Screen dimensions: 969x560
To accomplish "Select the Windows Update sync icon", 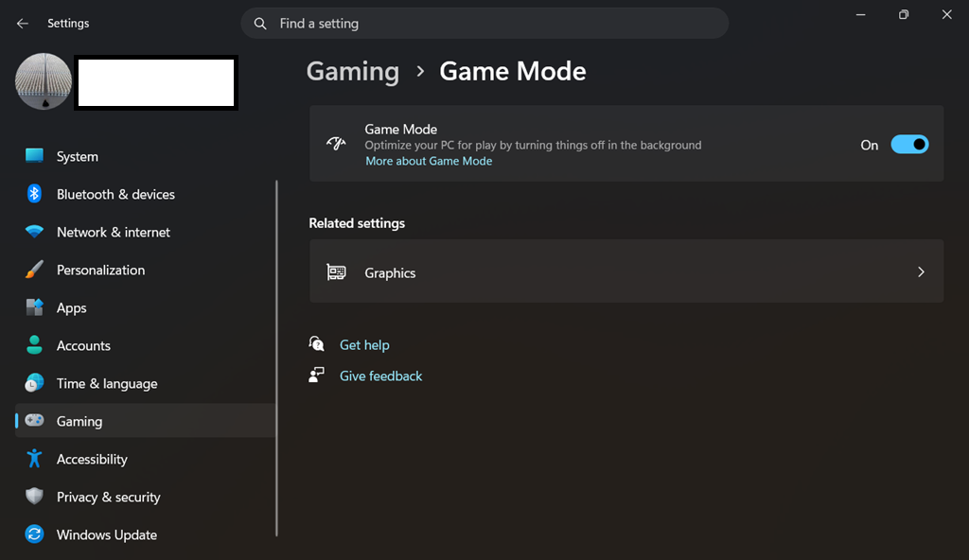I will (35, 534).
